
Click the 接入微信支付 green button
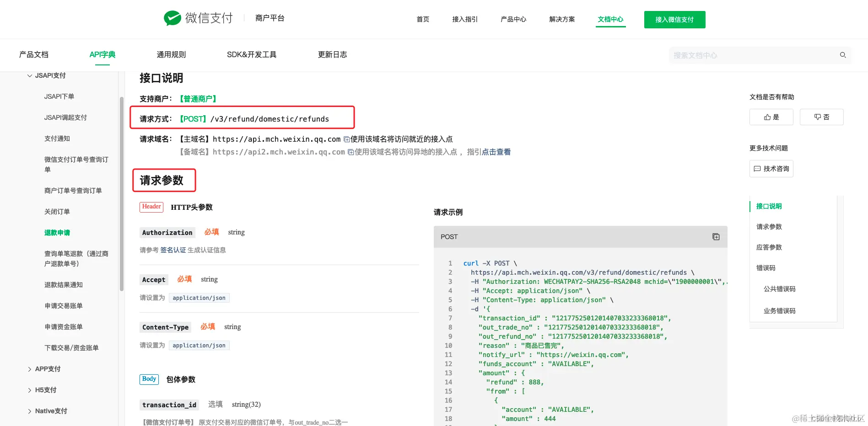coord(674,20)
